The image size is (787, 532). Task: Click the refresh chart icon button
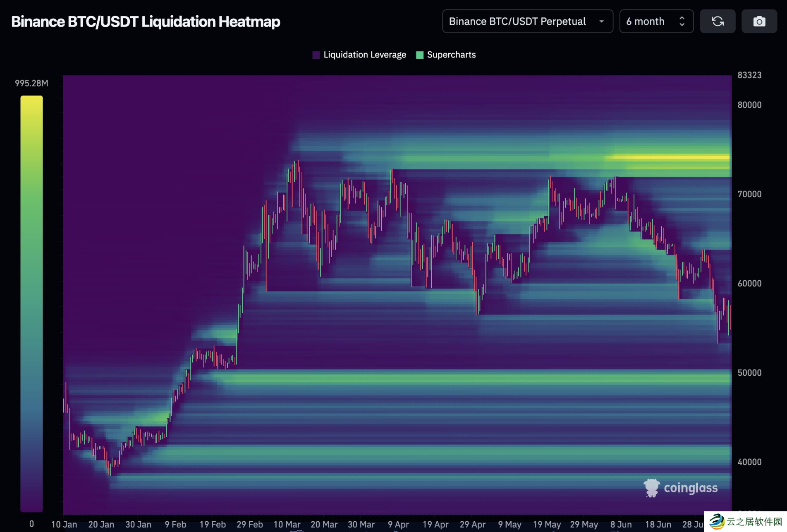[x=718, y=21]
